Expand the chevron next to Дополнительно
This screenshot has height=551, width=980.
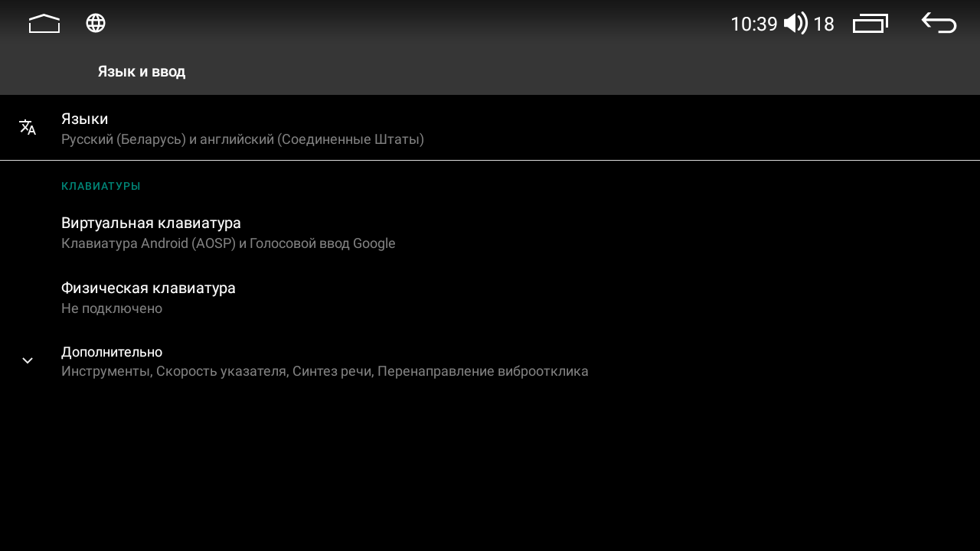click(x=28, y=360)
